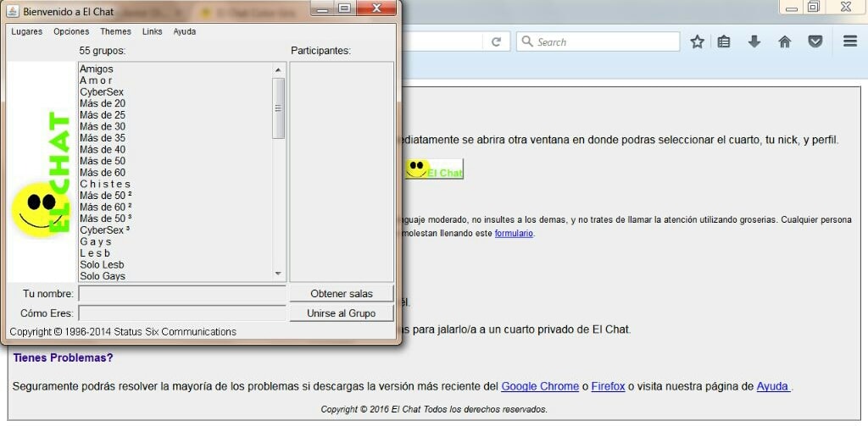Click the group list scroll up arrow

click(x=278, y=69)
